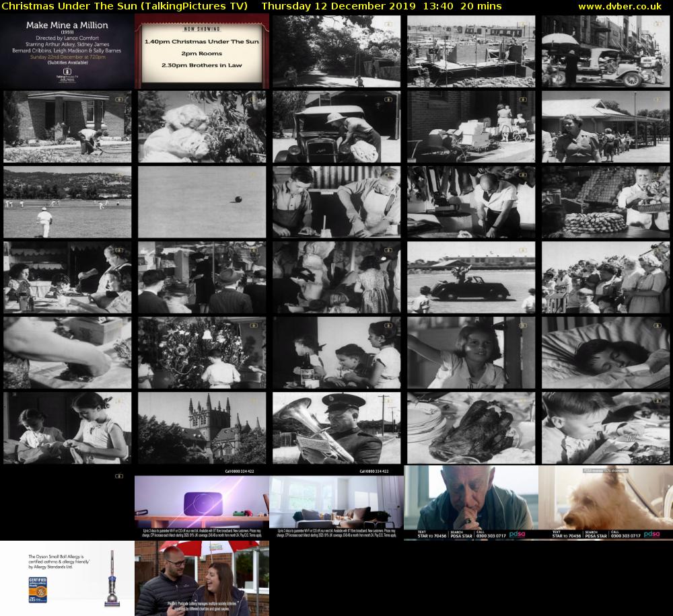
Task: Open the smiling girl close-up thumbnail
Action: point(471,352)
